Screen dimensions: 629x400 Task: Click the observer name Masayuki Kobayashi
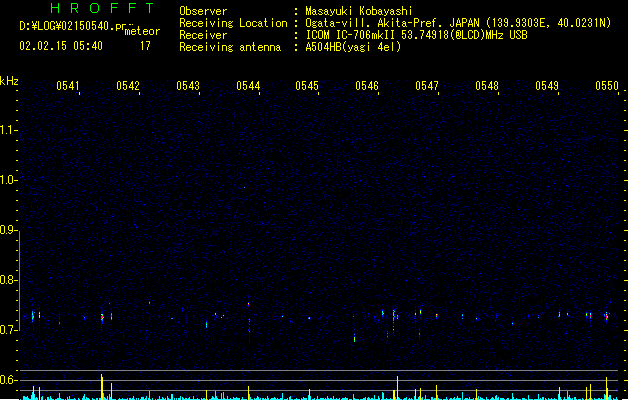359,11
